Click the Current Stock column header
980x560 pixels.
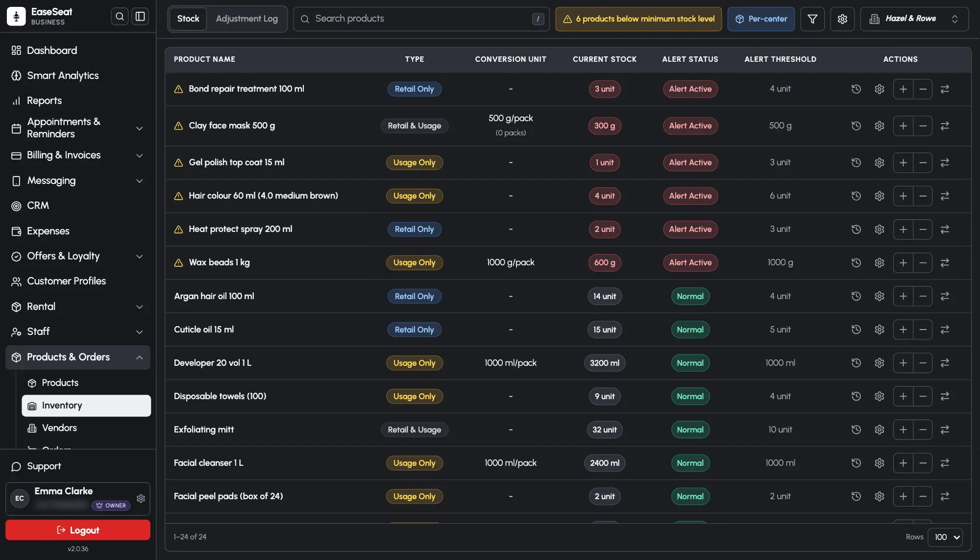(x=605, y=59)
